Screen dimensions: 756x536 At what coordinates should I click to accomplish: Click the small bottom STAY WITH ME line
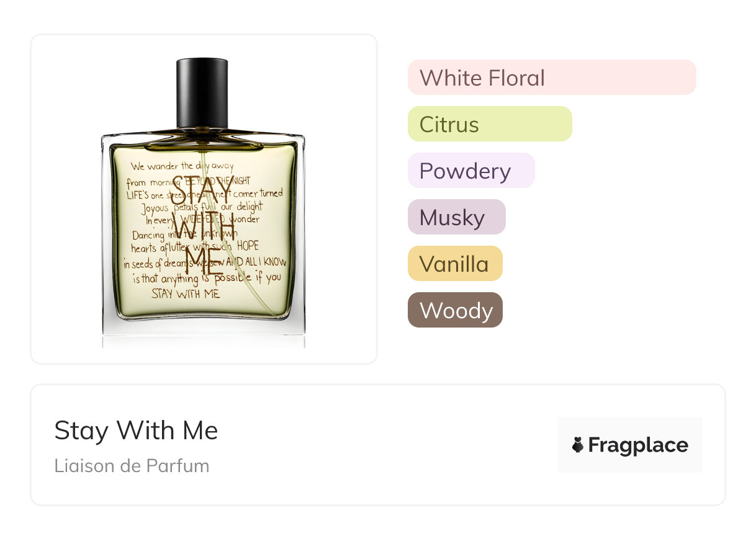click(186, 293)
